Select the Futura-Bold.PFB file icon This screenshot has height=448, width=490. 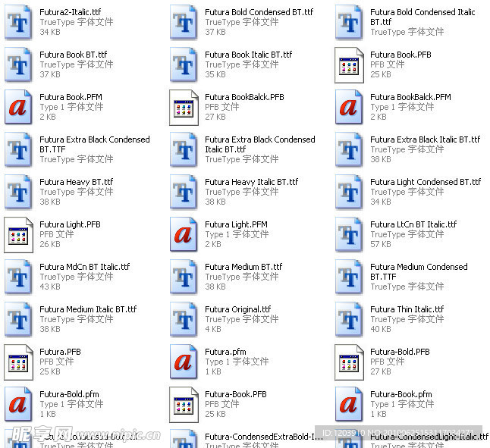click(x=349, y=362)
